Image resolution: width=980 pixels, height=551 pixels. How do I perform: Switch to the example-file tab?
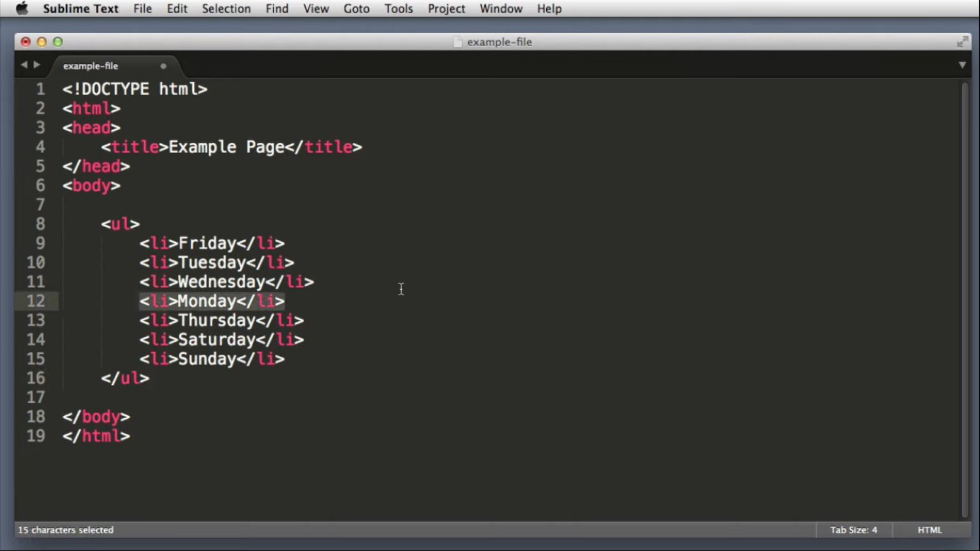91,66
